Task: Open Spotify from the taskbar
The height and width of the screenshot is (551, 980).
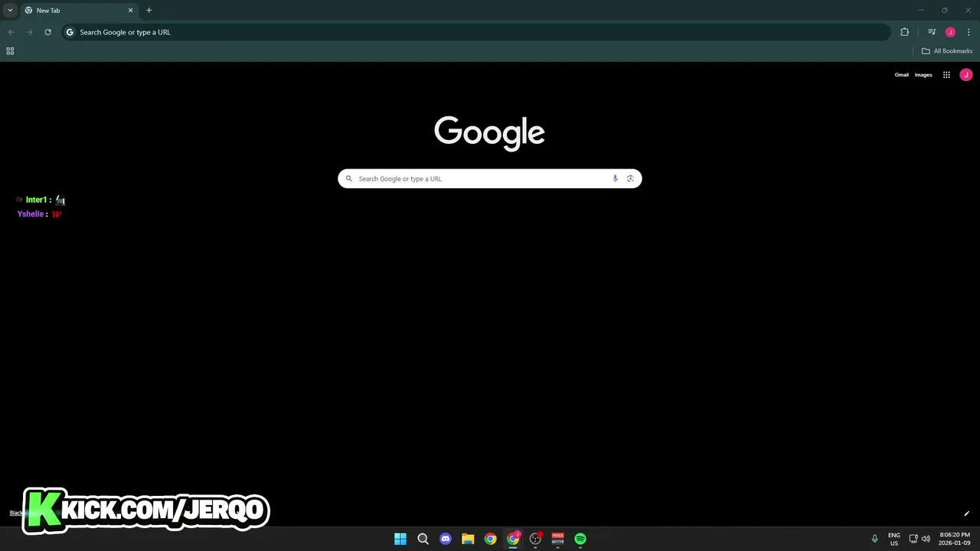Action: [x=580, y=539]
